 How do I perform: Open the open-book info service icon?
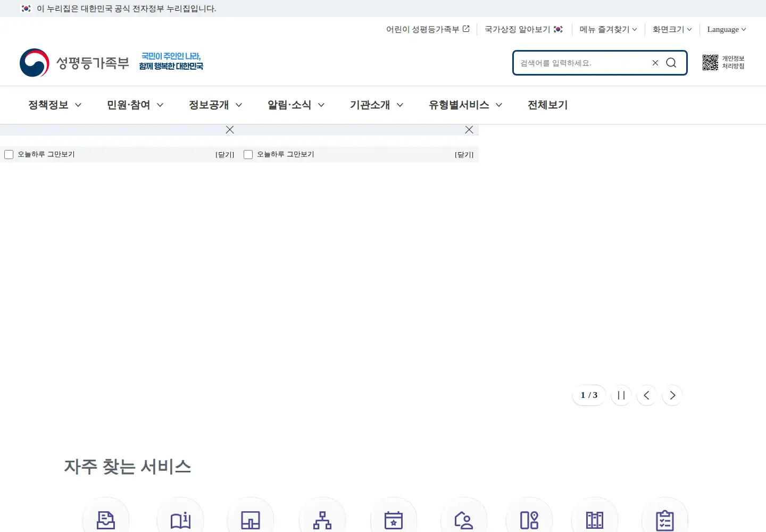[x=180, y=520]
